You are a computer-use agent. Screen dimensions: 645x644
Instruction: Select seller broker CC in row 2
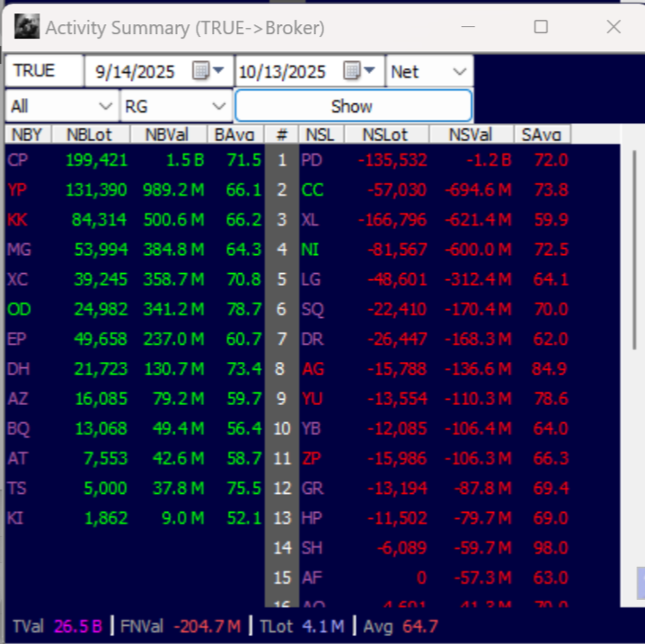[313, 190]
